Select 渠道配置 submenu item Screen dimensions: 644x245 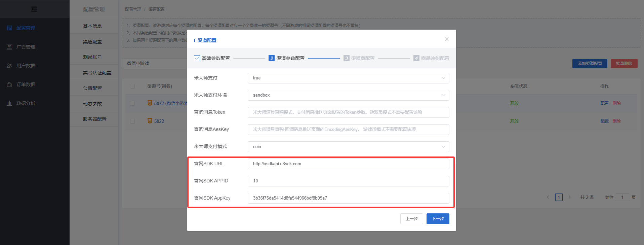point(94,42)
